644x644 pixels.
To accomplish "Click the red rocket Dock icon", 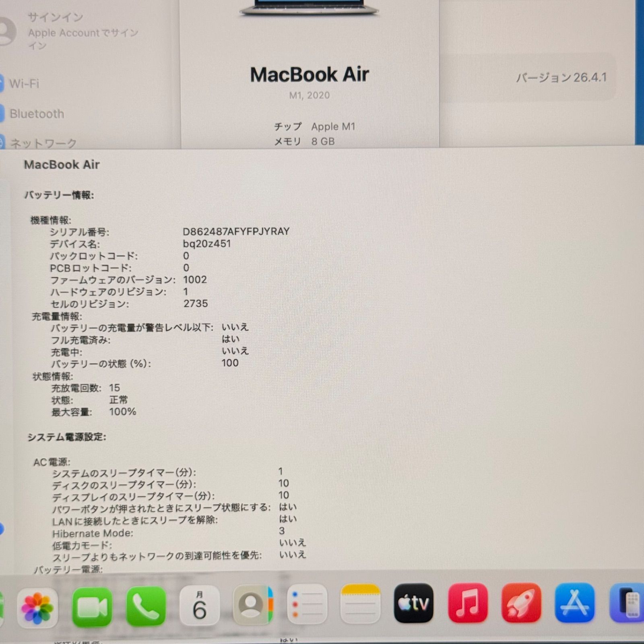I will tap(521, 602).
